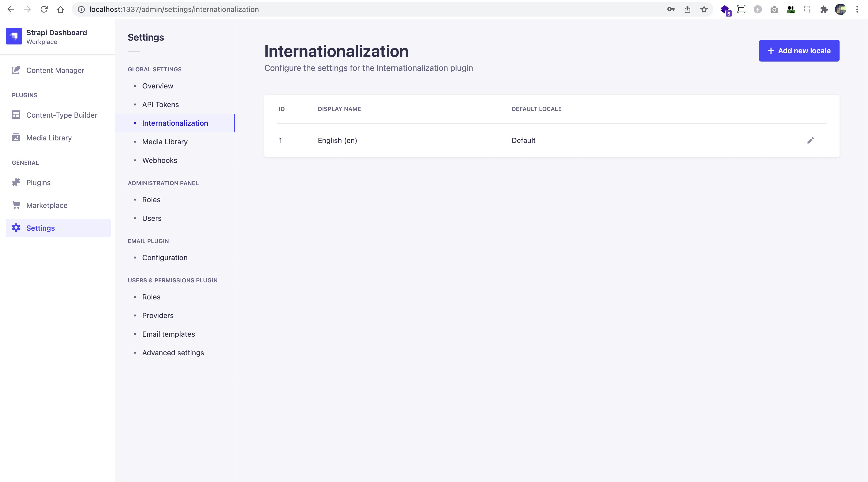Select Internationalization in the settings menu
The image size is (868, 482).
(175, 123)
